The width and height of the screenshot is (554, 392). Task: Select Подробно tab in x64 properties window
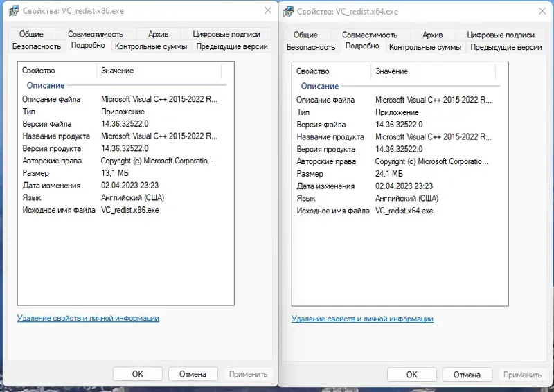click(362, 46)
